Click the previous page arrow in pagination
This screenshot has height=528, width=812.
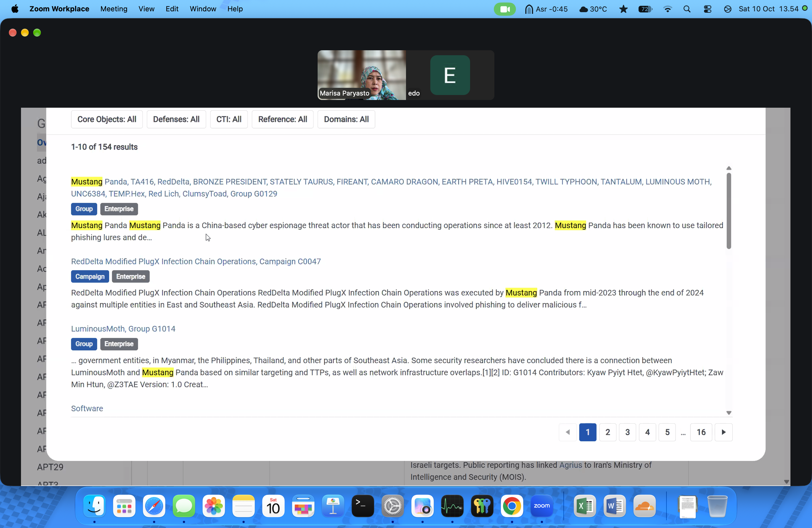(x=568, y=432)
